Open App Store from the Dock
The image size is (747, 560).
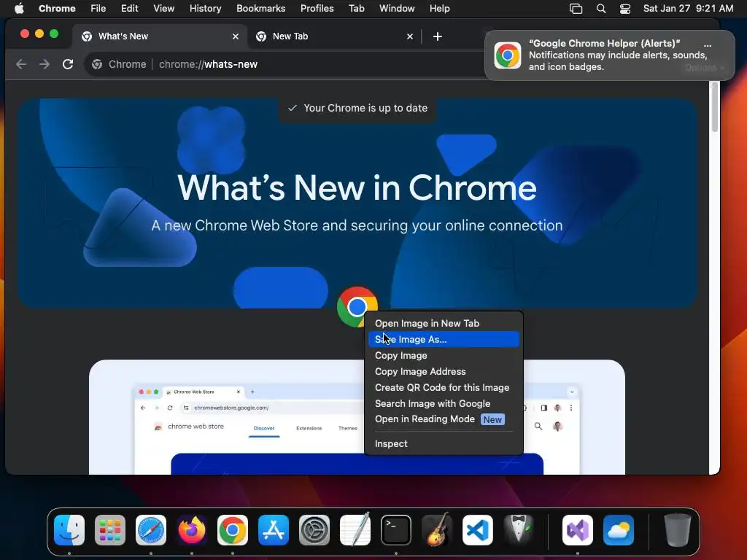point(274,530)
